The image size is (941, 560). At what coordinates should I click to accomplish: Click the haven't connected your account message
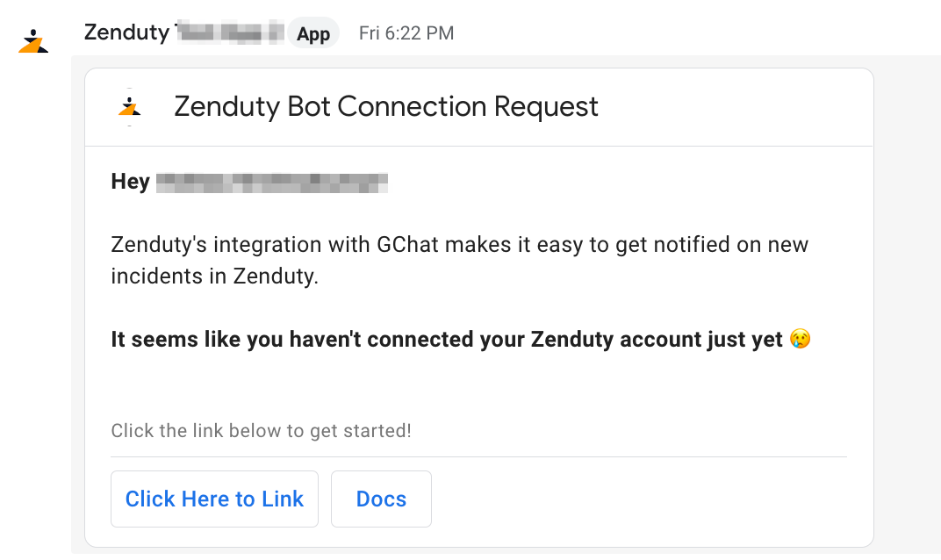[x=447, y=339]
